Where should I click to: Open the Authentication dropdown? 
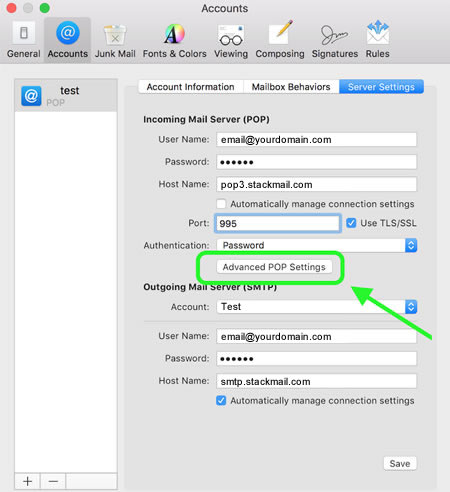tap(317, 245)
